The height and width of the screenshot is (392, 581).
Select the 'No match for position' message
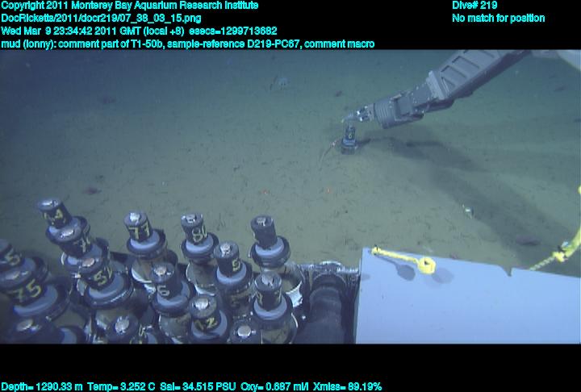pos(499,19)
